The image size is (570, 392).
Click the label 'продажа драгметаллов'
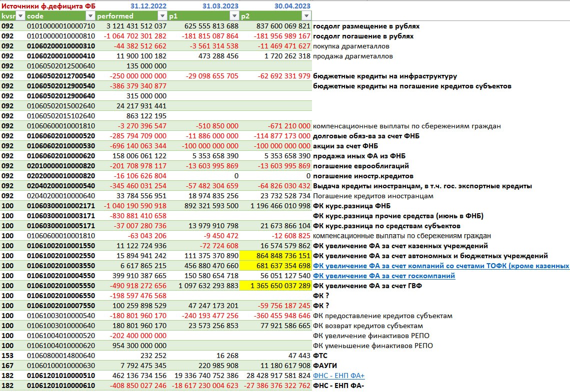[352, 56]
